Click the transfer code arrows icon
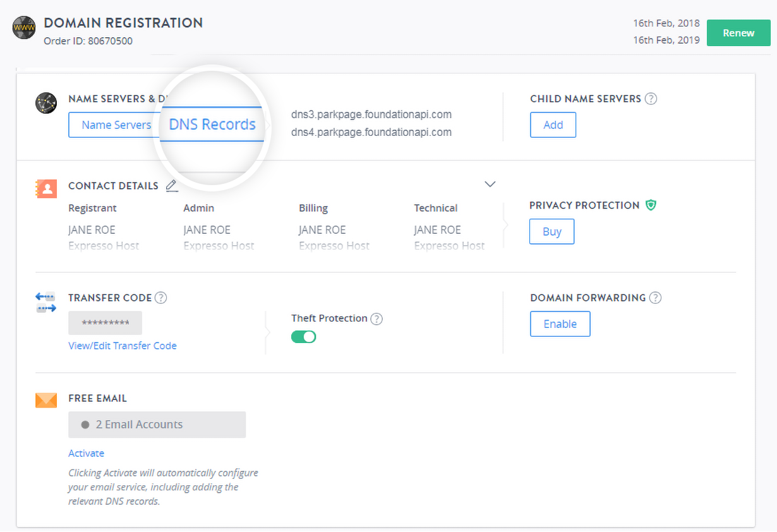 (x=46, y=302)
